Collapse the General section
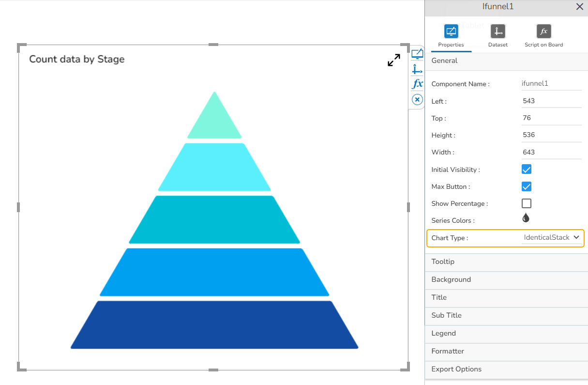The image size is (588, 385). click(x=506, y=61)
